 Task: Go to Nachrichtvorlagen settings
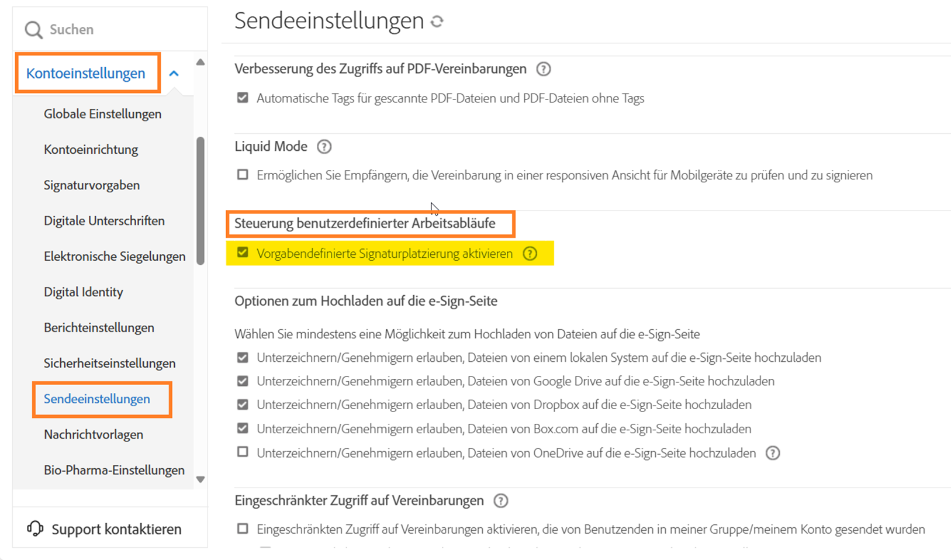(x=94, y=434)
